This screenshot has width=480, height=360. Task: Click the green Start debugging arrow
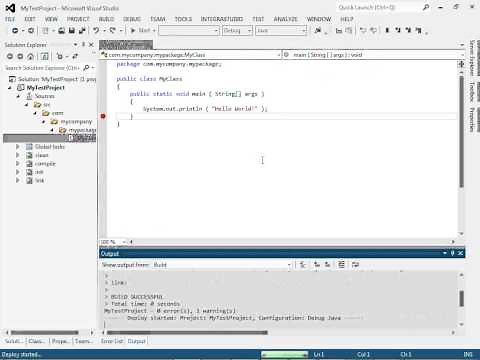(x=133, y=30)
